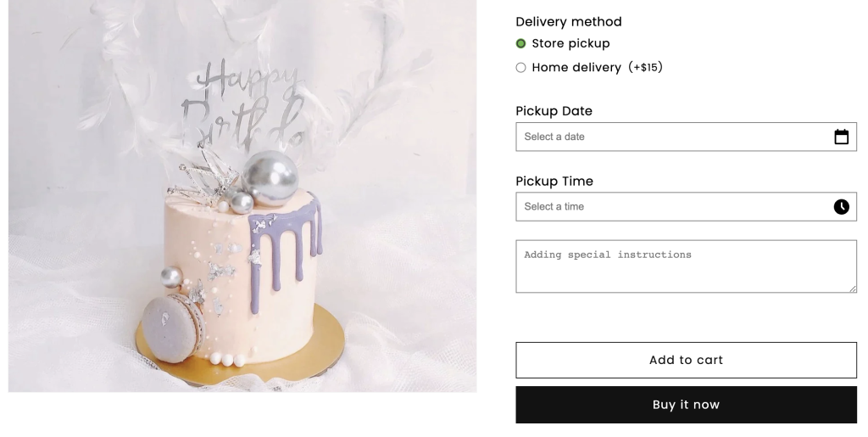The height and width of the screenshot is (437, 868).
Task: Open the calendar icon in Pickup Date
Action: tap(841, 137)
